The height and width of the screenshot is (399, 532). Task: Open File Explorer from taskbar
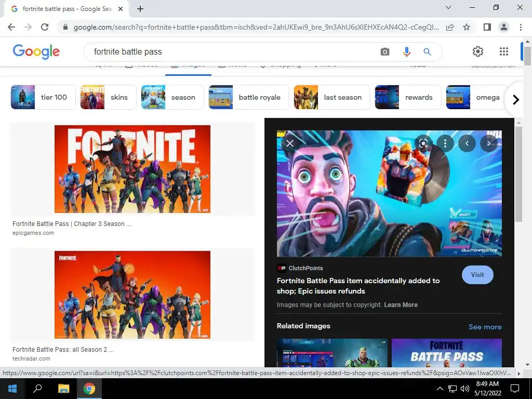click(63, 389)
